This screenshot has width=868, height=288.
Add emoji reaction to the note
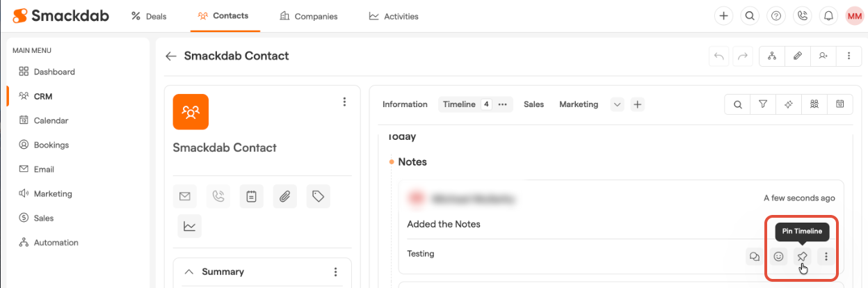coord(779,257)
